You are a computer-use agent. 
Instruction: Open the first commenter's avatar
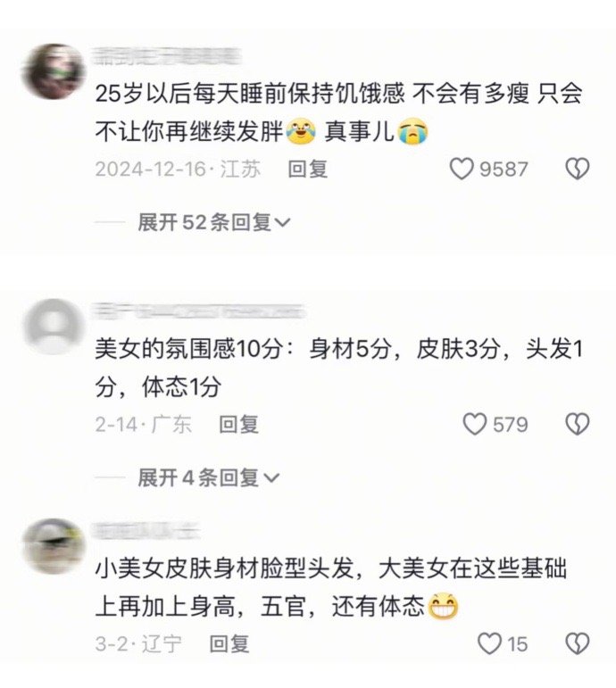[54, 71]
